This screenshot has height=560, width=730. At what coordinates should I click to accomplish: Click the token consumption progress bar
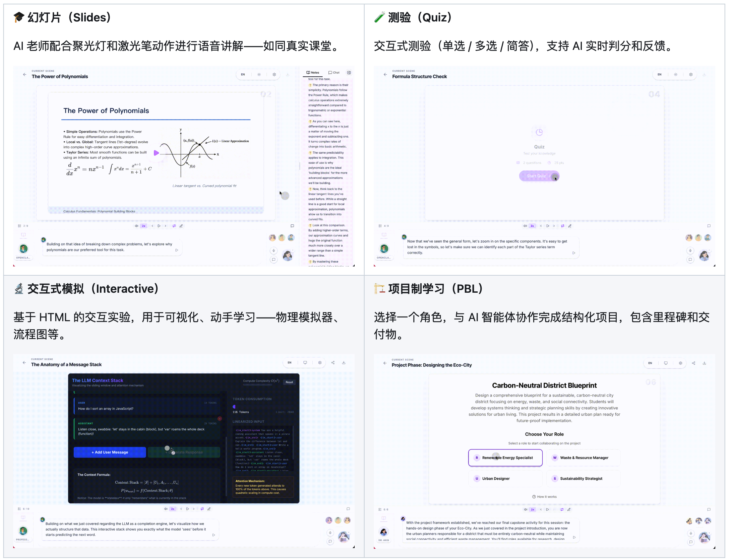(x=263, y=407)
